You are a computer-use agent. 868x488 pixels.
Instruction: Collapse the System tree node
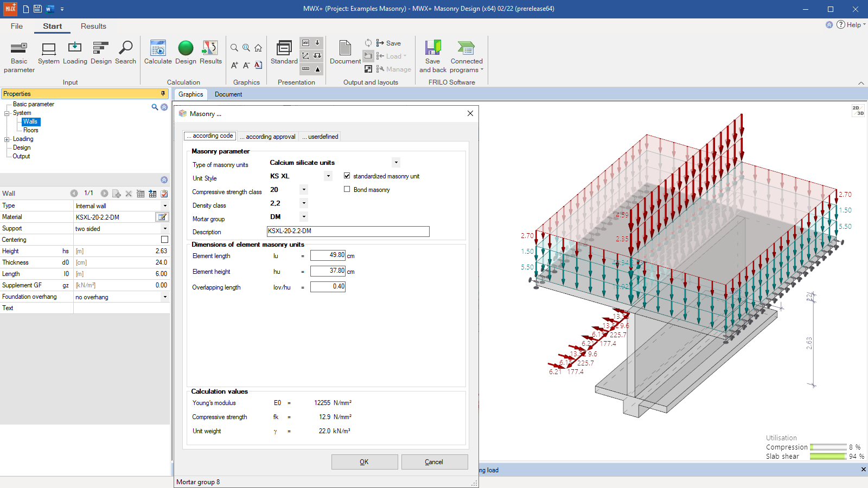[x=7, y=113]
